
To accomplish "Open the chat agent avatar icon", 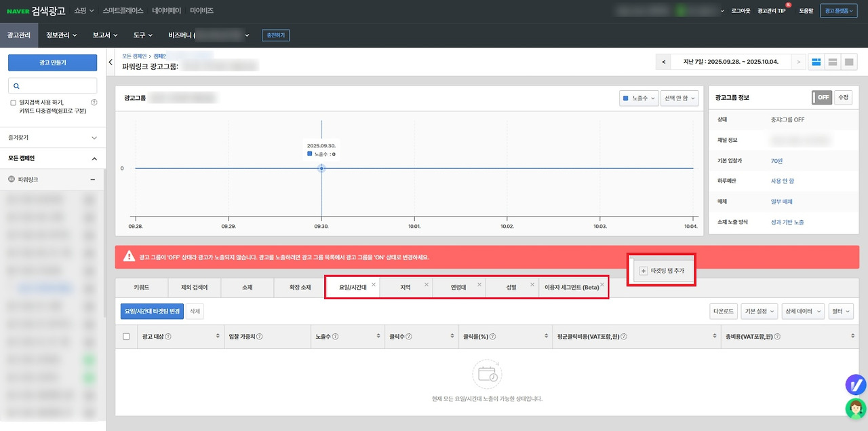I will coord(856,409).
